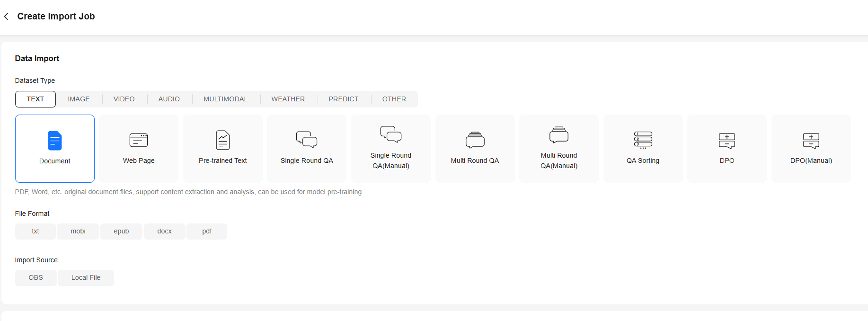Go back using the left arrow icon
This screenshot has height=321, width=868.
[6, 17]
